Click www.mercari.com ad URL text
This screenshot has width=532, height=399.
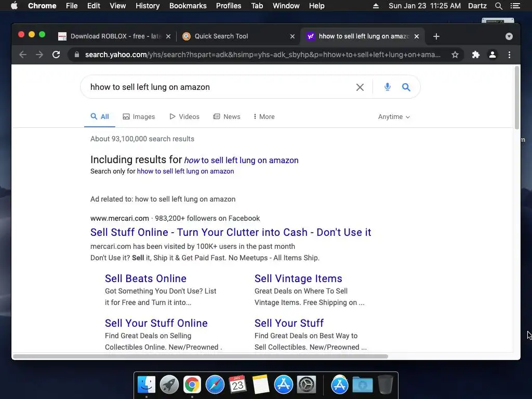pyautogui.click(x=119, y=219)
